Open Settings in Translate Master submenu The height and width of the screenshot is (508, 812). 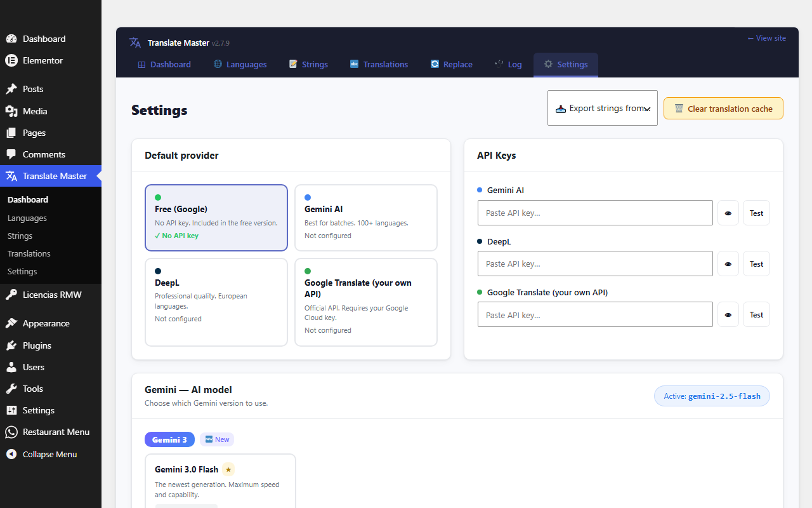pos(22,271)
